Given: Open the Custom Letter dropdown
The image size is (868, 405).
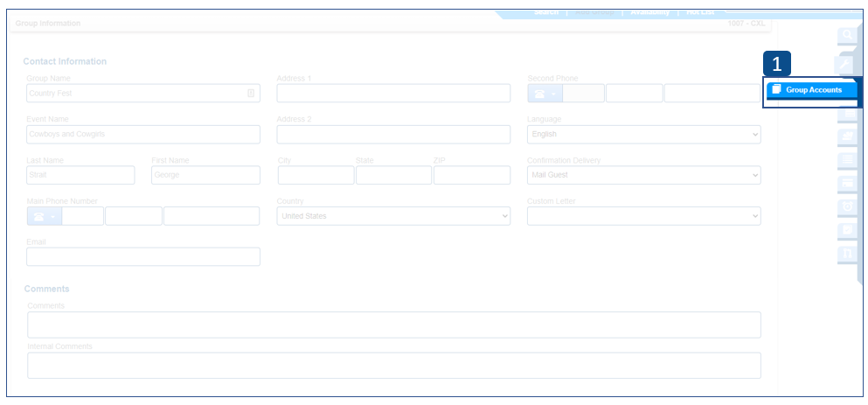Looking at the screenshot, I should 643,216.
